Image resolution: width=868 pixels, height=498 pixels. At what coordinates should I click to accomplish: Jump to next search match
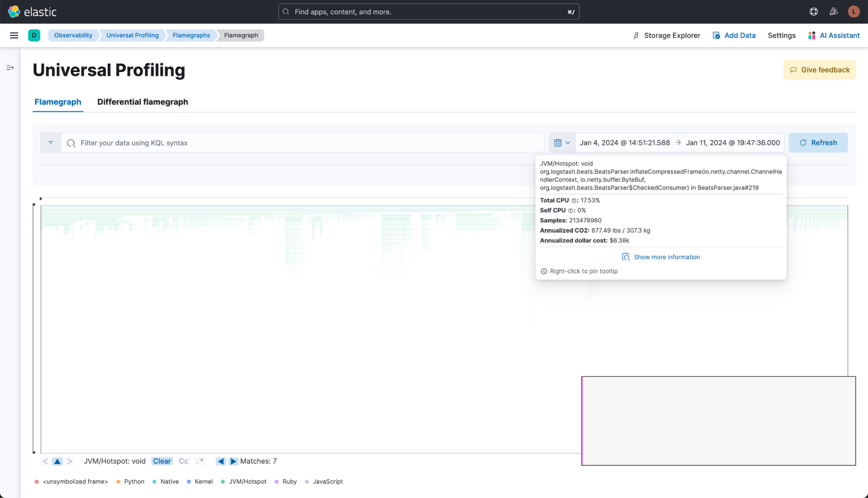coord(233,461)
